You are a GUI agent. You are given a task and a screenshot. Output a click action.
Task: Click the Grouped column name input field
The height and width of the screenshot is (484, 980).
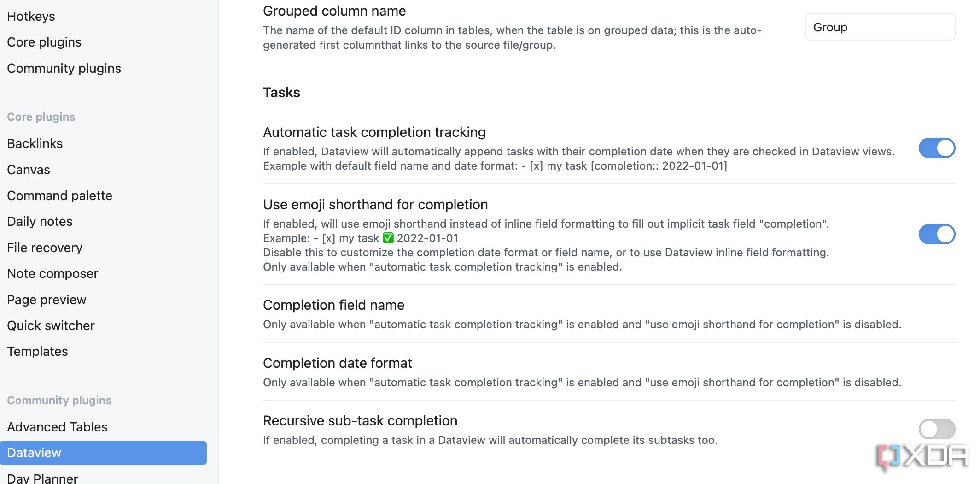point(880,27)
